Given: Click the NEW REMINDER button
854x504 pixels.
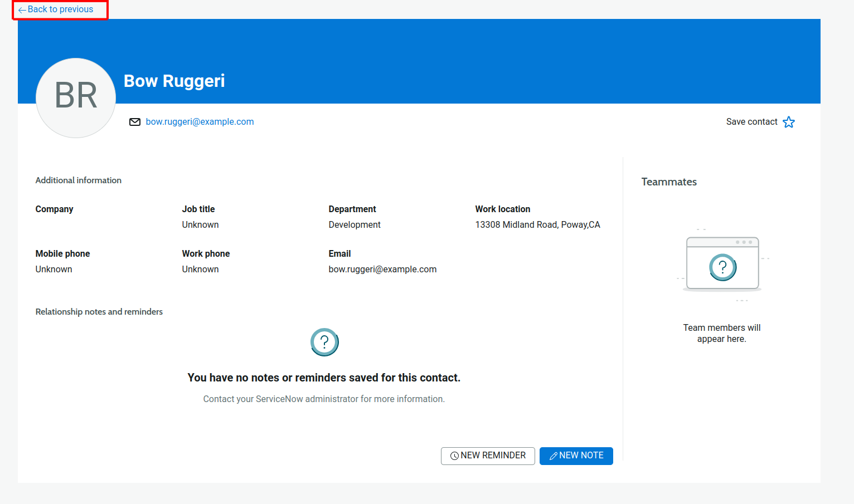Looking at the screenshot, I should coord(488,456).
